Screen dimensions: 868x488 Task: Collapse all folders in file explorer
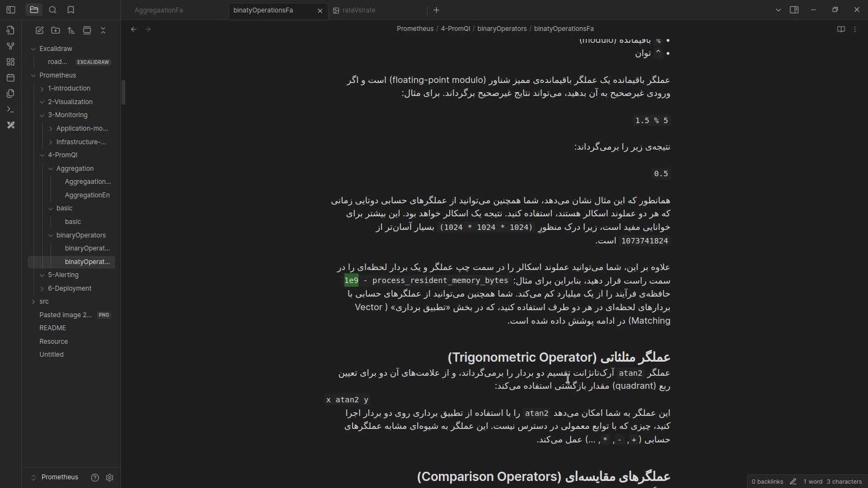tap(103, 30)
